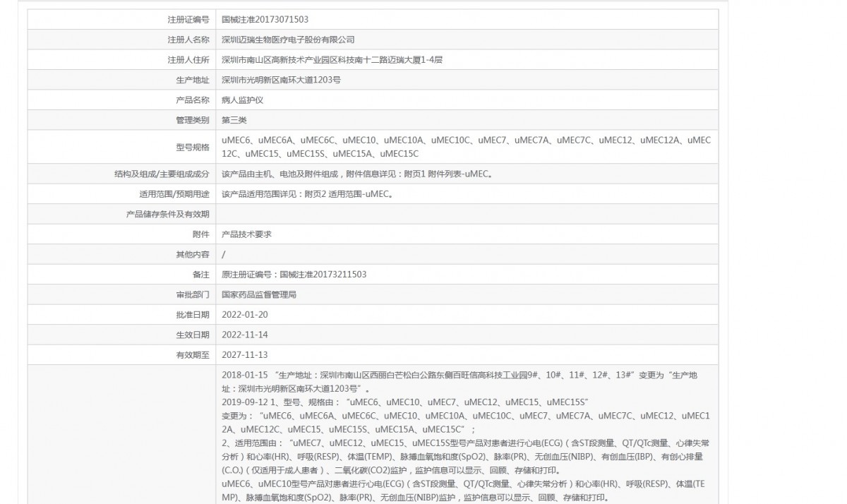Click attachment value 产品技术要求
This screenshot has width=847, height=504.
[x=246, y=234]
